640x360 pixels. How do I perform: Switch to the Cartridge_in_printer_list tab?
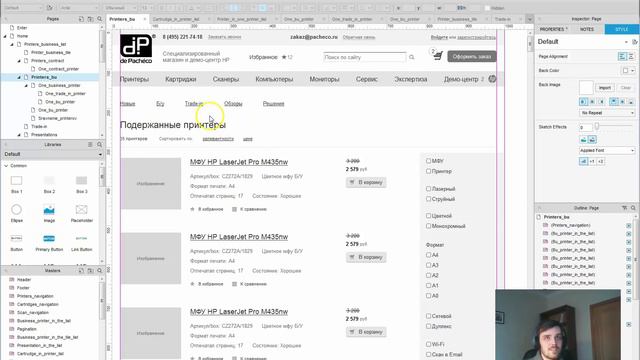[176, 19]
